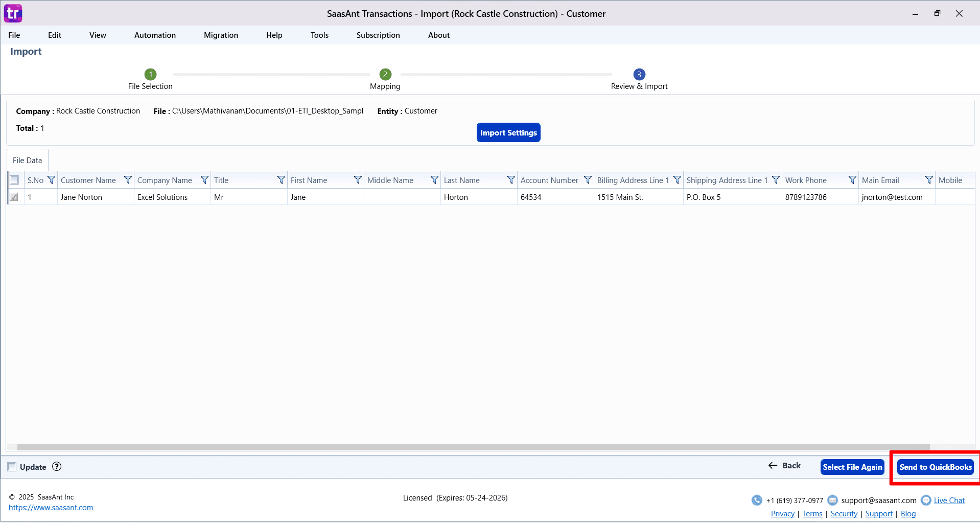Viewport: 980px width, 523px height.
Task: Click the horizontal scrollbar of data grid
Action: [473, 447]
